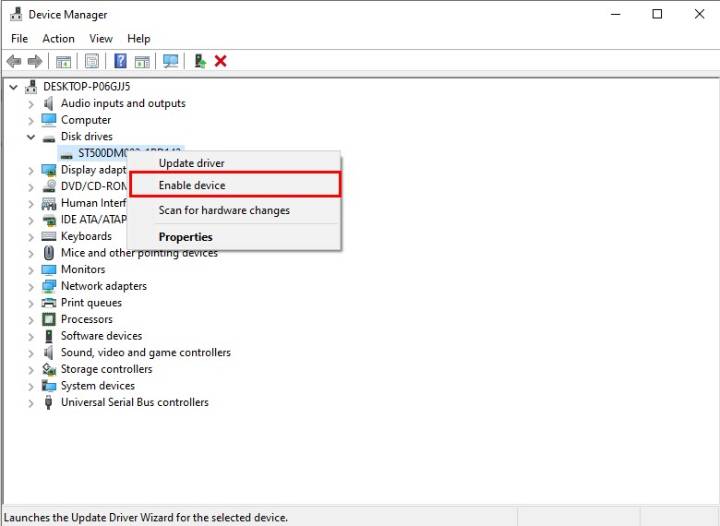Viewport: 720px width, 526px height.
Task: Select the Monitors label
Action: point(83,269)
